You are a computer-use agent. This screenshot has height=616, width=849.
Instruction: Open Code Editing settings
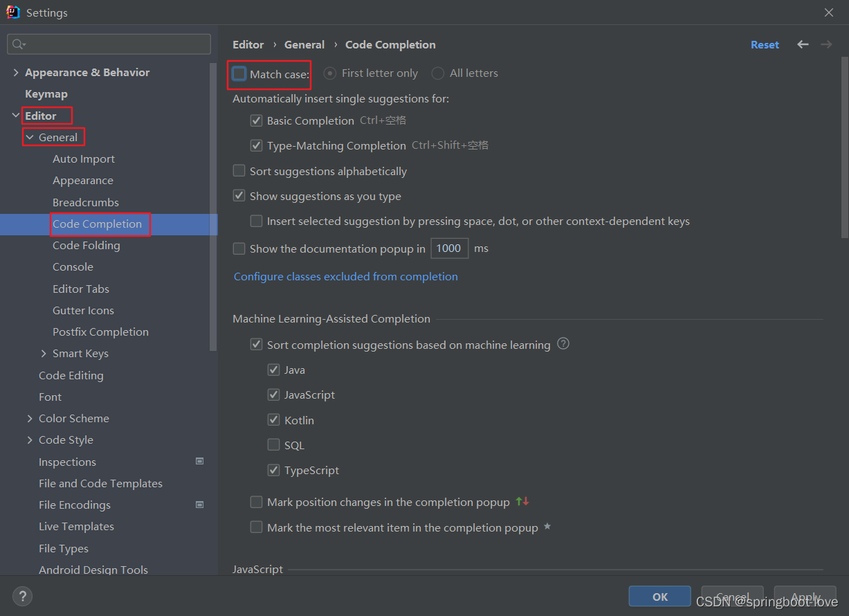pyautogui.click(x=71, y=375)
